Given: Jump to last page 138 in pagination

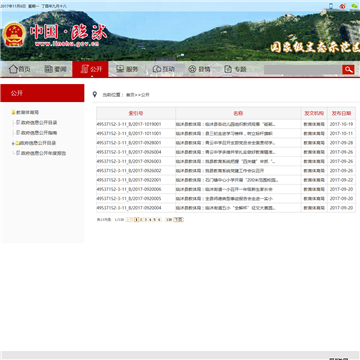Looking at the screenshot, I should (169, 220).
